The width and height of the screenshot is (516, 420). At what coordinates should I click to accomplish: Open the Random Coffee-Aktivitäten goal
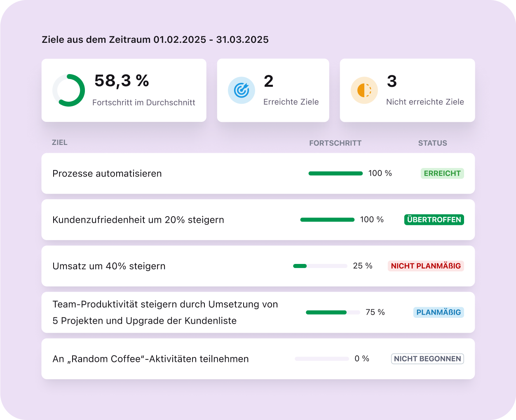point(150,359)
